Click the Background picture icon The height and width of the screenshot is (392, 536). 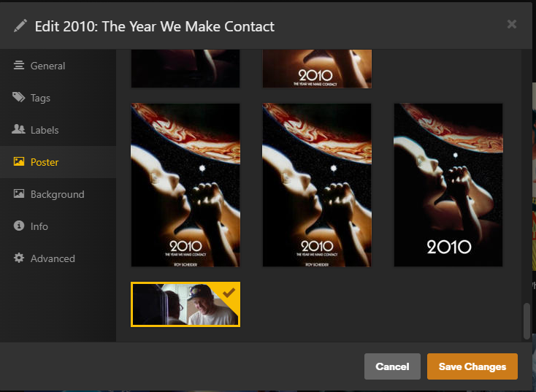19,193
